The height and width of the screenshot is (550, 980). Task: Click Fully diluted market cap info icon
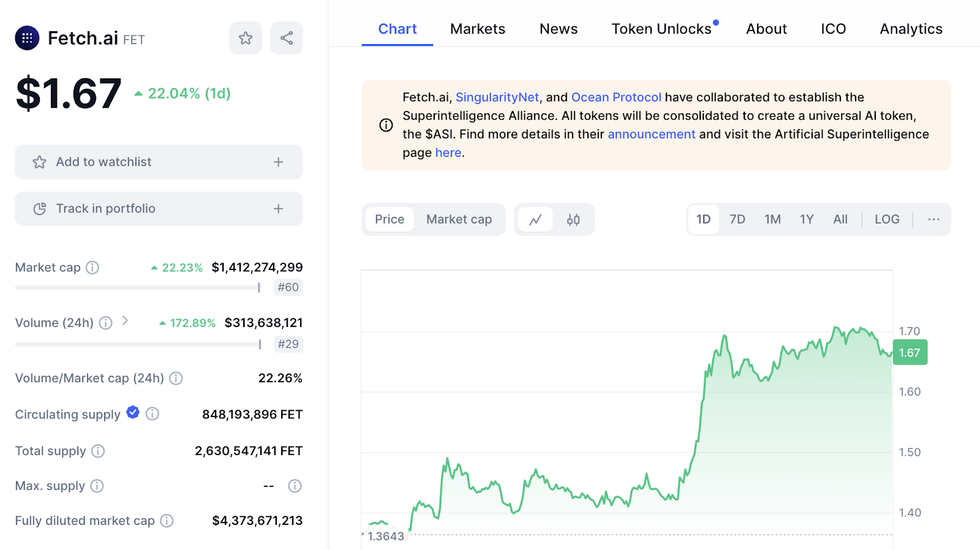167,521
